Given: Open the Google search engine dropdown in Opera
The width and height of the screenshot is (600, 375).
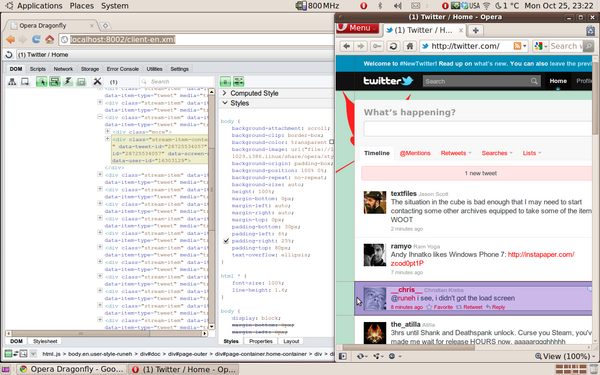Looking at the screenshot, I should click(540, 46).
